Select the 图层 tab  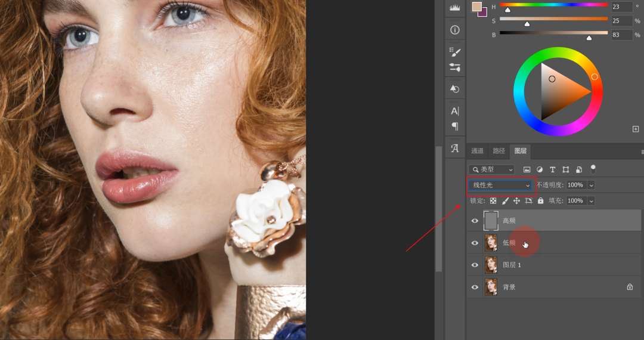click(x=521, y=151)
